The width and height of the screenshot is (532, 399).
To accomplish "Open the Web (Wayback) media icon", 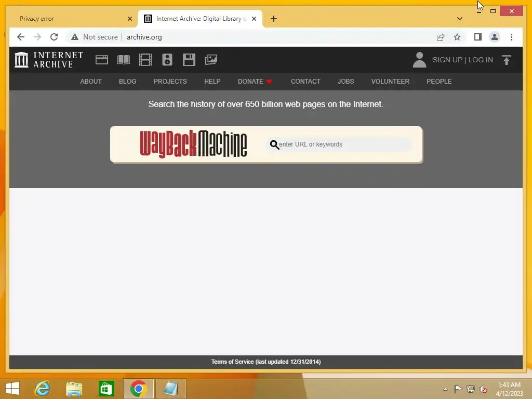I will tap(101, 60).
